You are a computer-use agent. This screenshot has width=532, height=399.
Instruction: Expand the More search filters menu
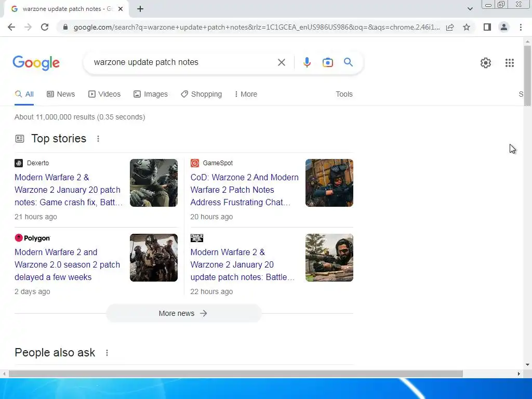246,95
